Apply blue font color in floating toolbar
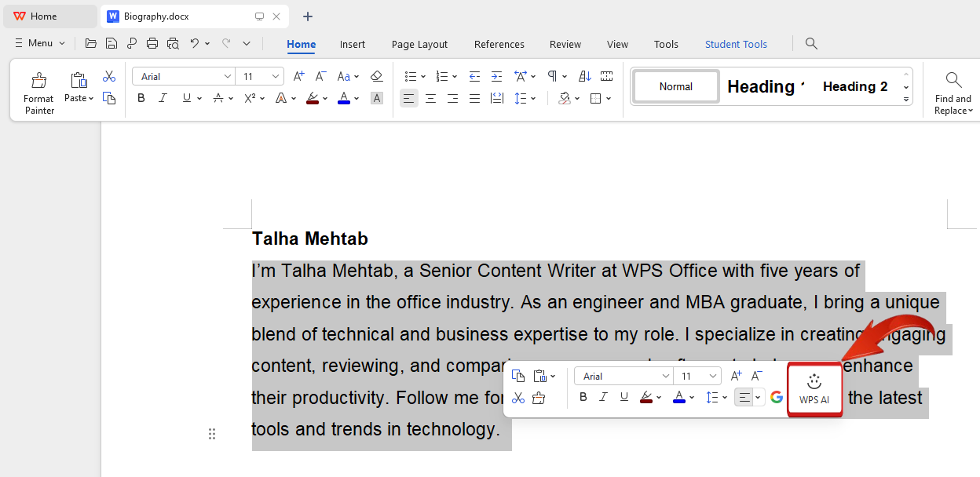Image resolution: width=980 pixels, height=477 pixels. pyautogui.click(x=679, y=397)
